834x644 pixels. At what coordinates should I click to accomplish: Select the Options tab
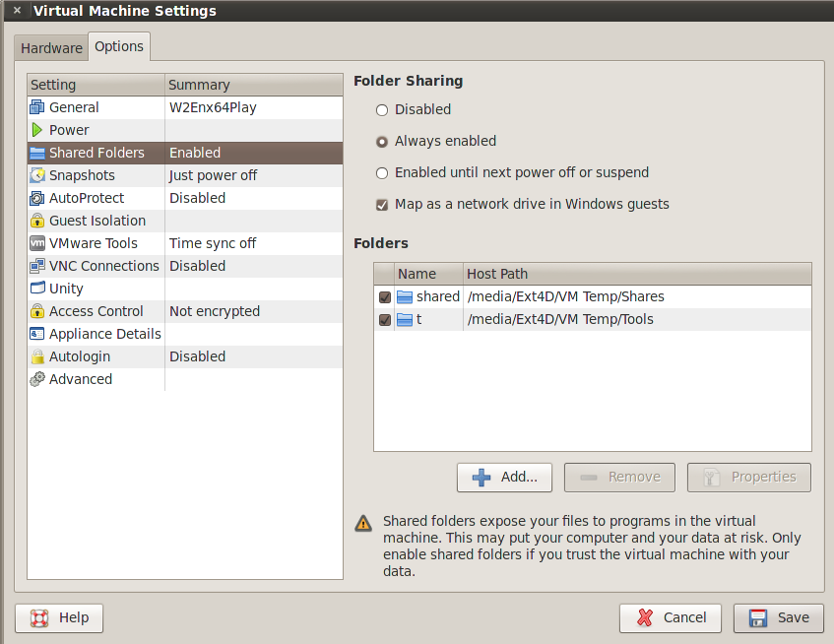pos(119,46)
